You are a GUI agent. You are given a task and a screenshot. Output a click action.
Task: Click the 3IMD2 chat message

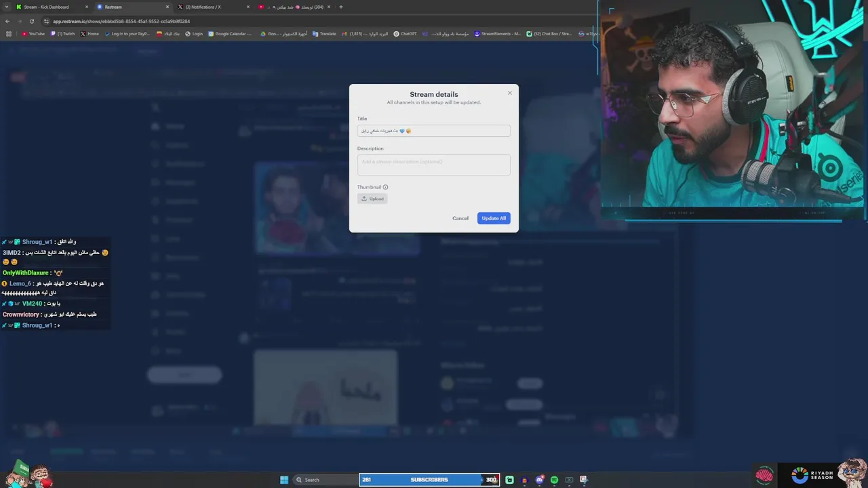pyautogui.click(x=55, y=257)
